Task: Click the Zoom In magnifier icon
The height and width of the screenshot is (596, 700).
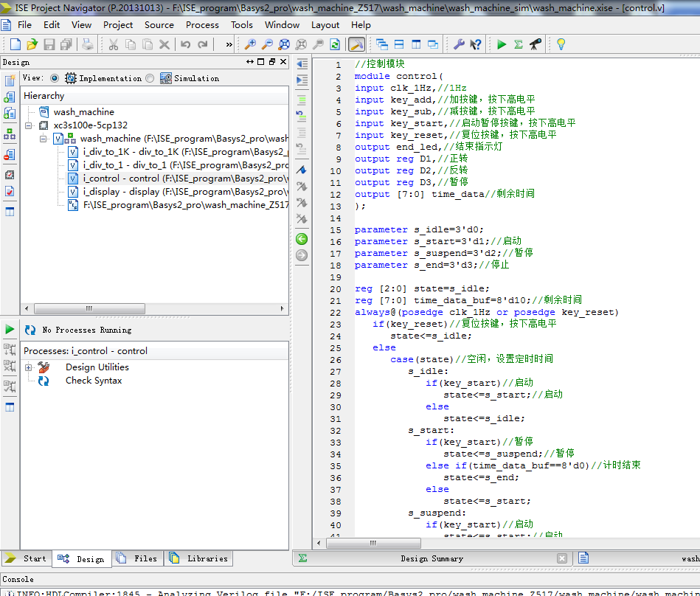Action: pos(251,45)
